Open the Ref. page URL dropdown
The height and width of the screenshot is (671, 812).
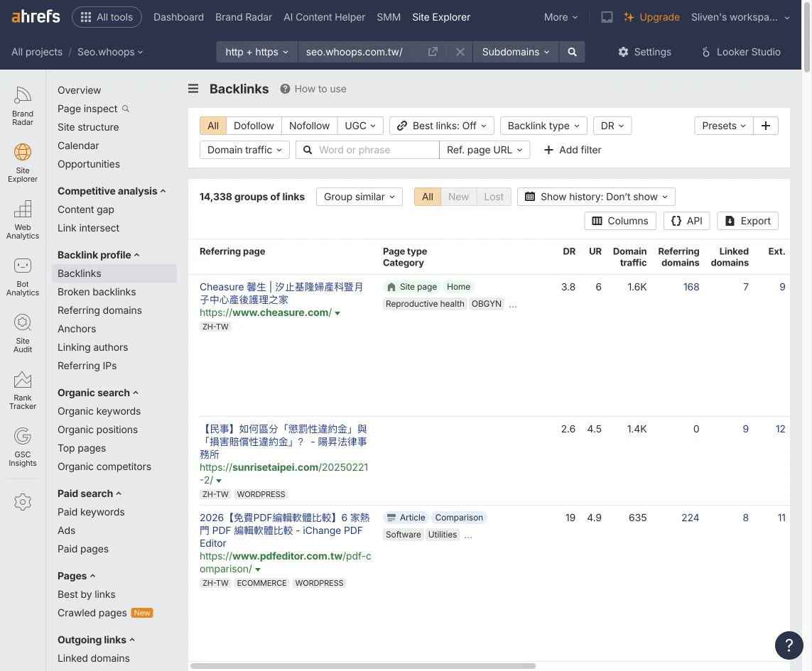coord(485,150)
